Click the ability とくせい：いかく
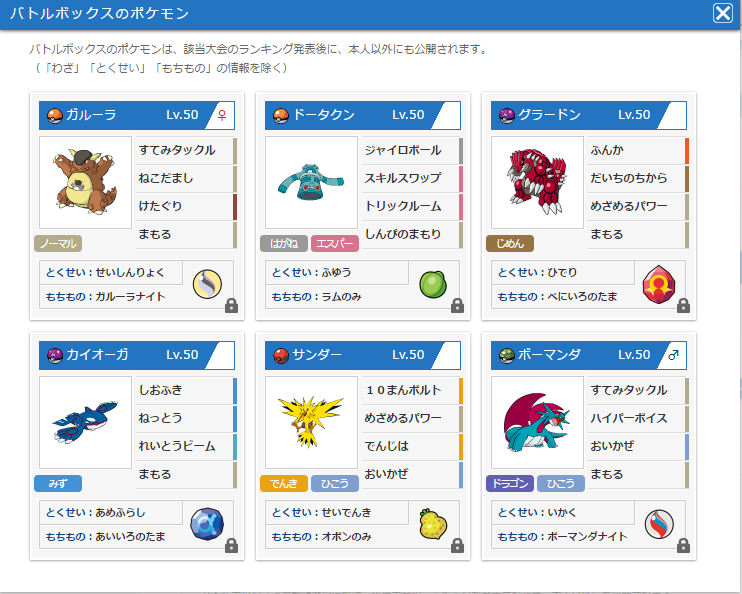742x594 pixels. coord(563,513)
